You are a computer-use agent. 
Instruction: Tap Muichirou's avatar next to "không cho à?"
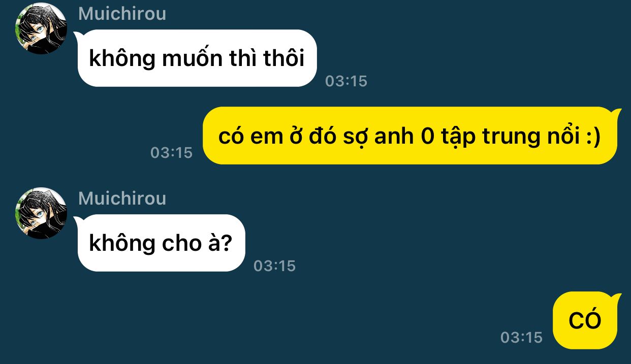coord(41,213)
